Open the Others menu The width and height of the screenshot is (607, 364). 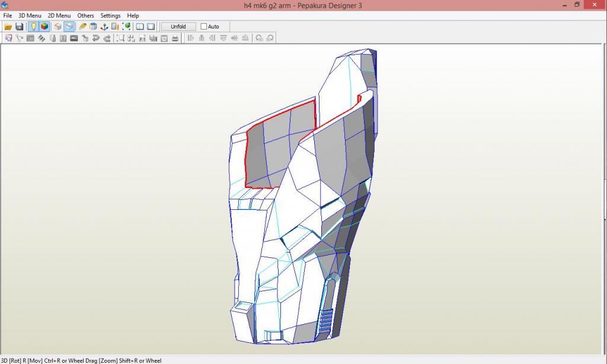coord(85,15)
